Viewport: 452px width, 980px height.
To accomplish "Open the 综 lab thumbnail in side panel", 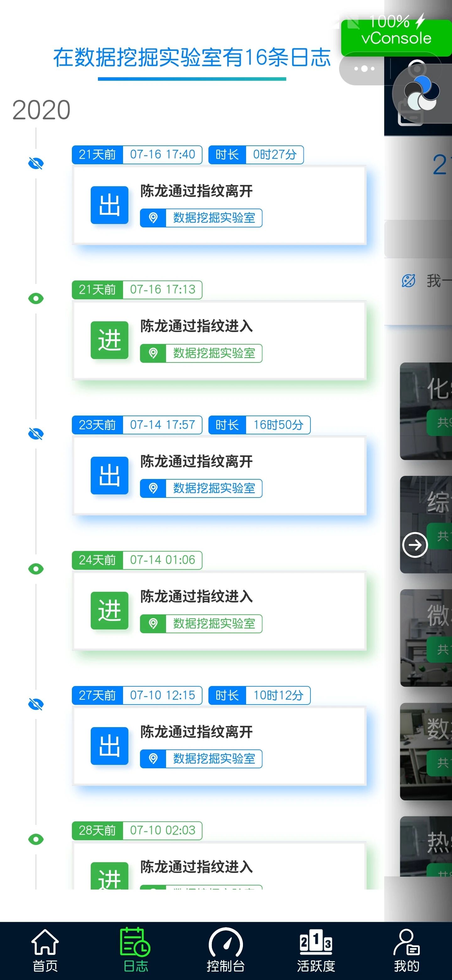I will (426, 525).
